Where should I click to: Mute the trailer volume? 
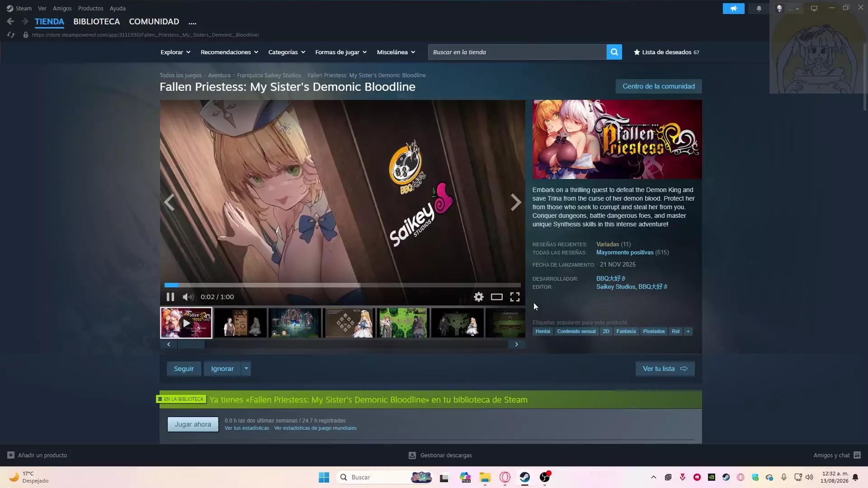(x=188, y=297)
